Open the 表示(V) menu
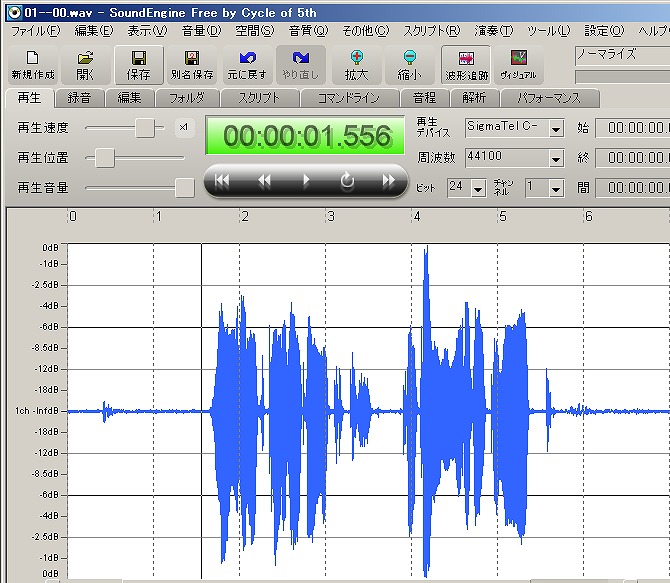The width and height of the screenshot is (670, 583). (147, 31)
